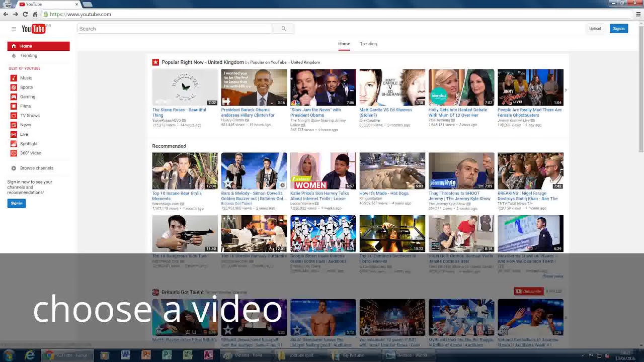Open Holly Gets Into Heated Debate thumbnail
The width and height of the screenshot is (644, 362).
[x=461, y=87]
